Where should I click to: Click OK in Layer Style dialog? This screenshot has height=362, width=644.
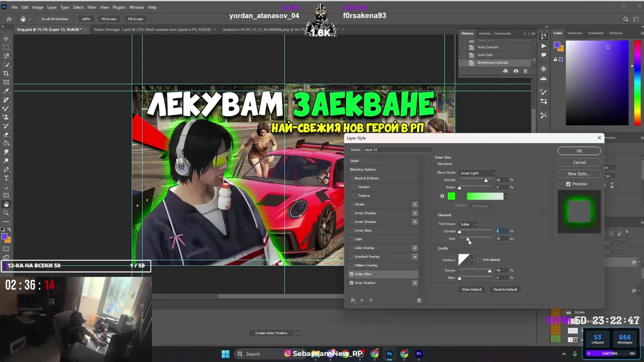[579, 151]
